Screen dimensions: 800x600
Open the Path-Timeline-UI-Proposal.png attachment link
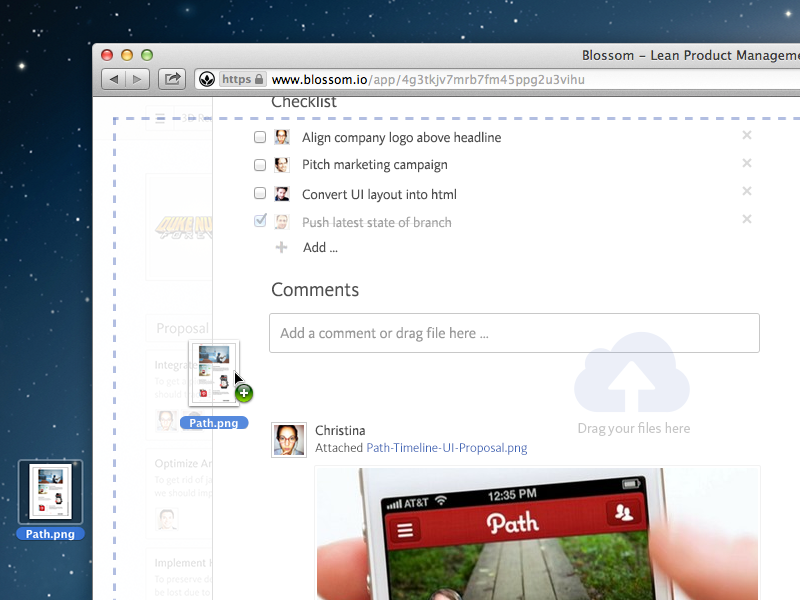click(446, 448)
